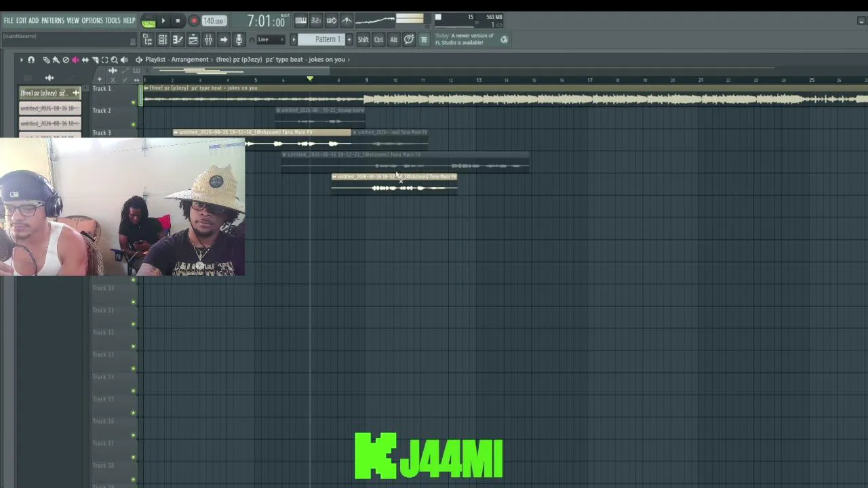The image size is (868, 488).
Task: Open the ADD menu
Action: click(x=33, y=20)
